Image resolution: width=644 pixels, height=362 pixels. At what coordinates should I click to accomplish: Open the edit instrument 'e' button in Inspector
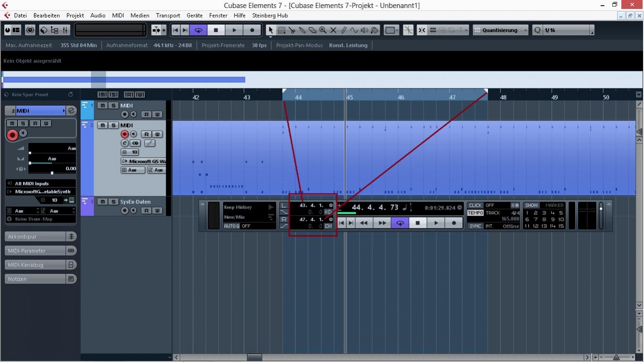coord(71,110)
